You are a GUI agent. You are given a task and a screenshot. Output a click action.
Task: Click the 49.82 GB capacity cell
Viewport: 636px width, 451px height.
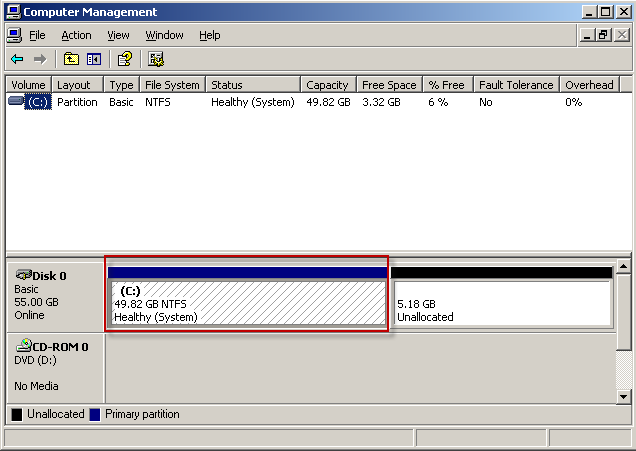click(329, 102)
